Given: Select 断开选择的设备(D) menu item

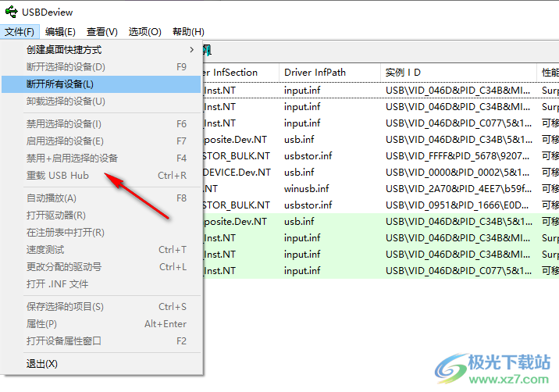Looking at the screenshot, I should click(x=101, y=66).
